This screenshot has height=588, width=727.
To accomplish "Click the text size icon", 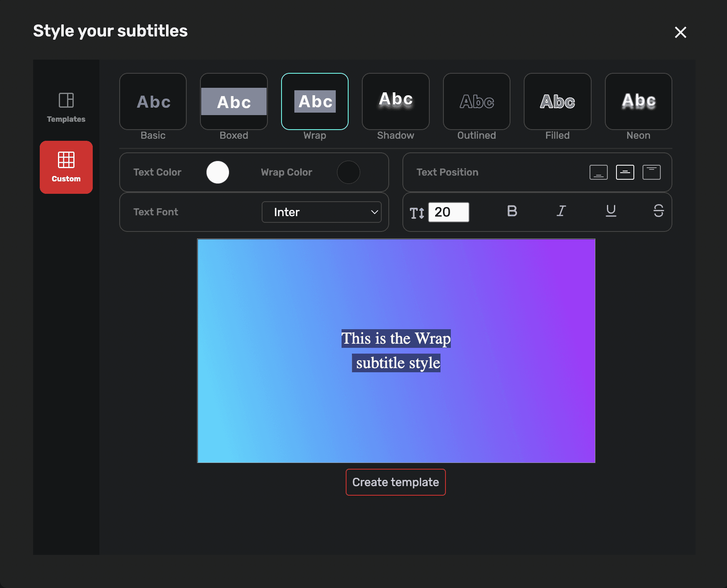I will pyautogui.click(x=417, y=213).
